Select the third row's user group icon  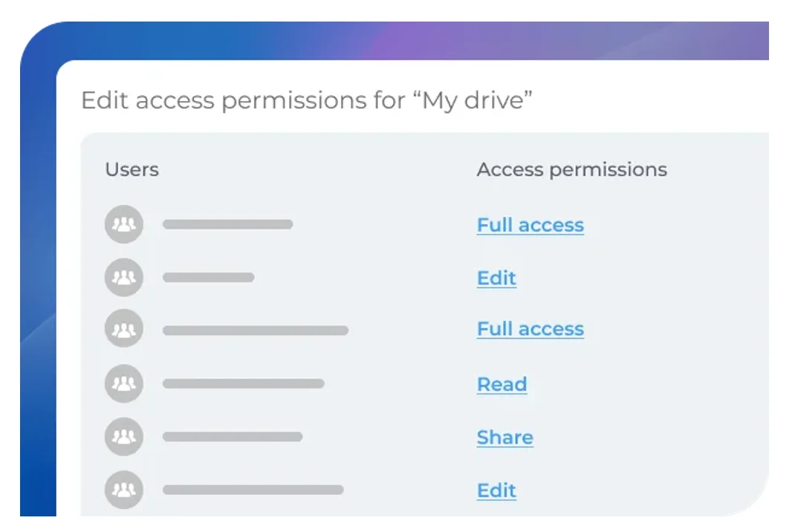124,329
